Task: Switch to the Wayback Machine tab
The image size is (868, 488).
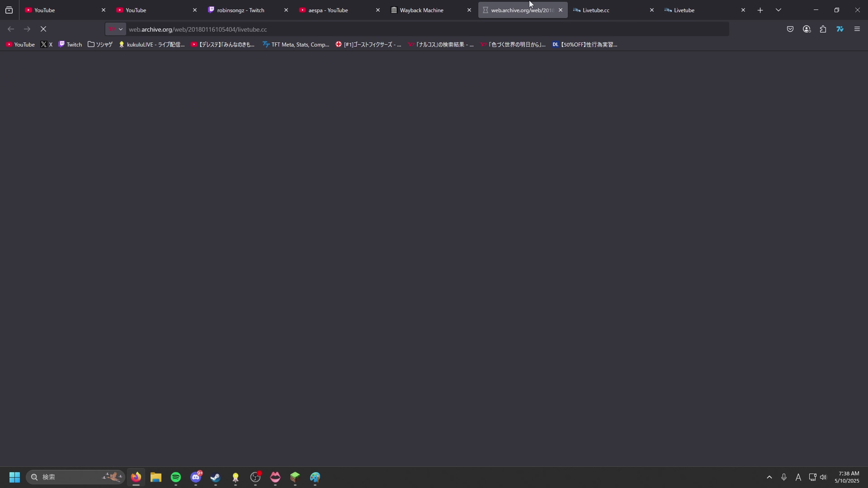Action: coord(421,10)
